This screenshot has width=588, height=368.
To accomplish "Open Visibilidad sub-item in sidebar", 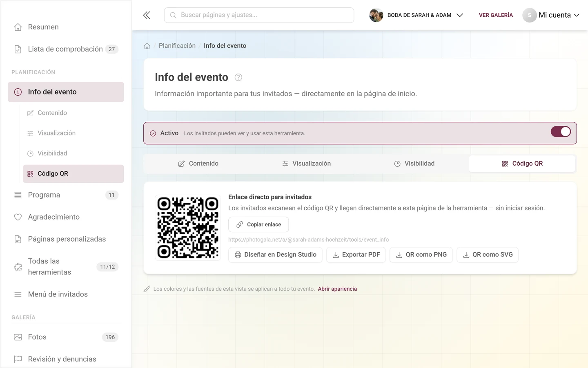I will click(x=73, y=153).
